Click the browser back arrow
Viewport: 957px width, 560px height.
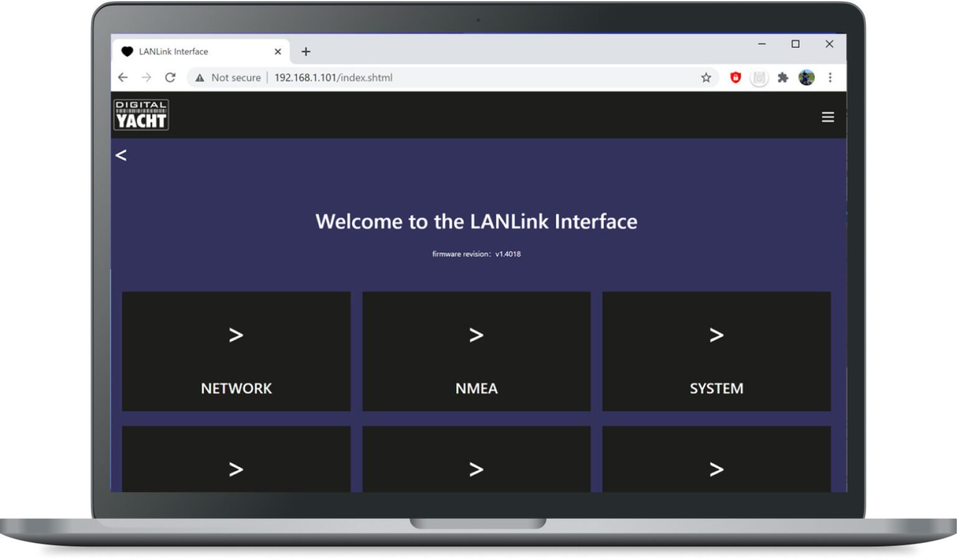[x=123, y=77]
